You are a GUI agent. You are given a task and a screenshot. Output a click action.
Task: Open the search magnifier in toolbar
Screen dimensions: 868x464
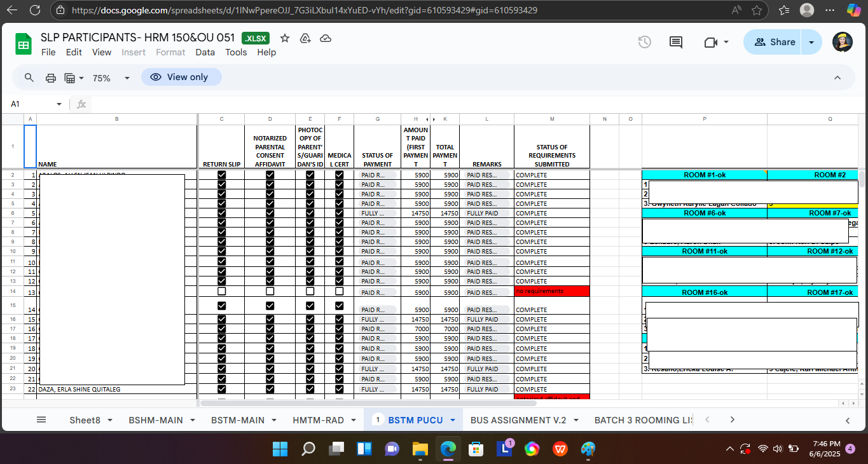click(x=29, y=78)
